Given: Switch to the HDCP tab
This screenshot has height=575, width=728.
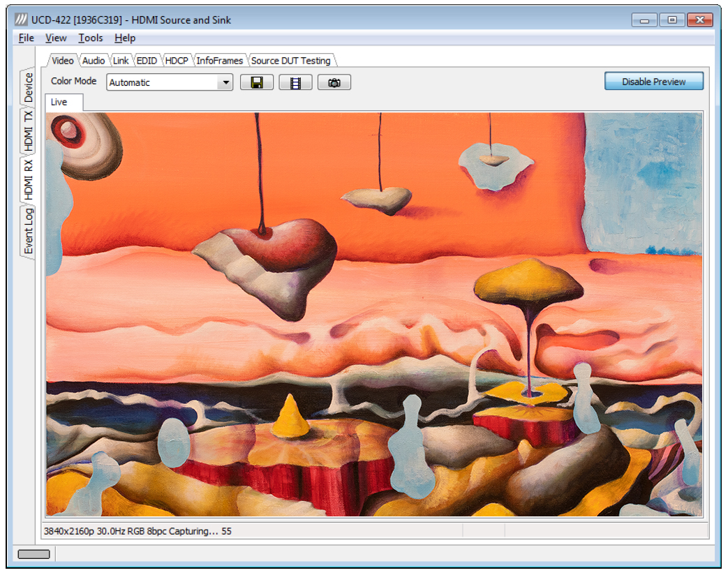Looking at the screenshot, I should coord(177,61).
